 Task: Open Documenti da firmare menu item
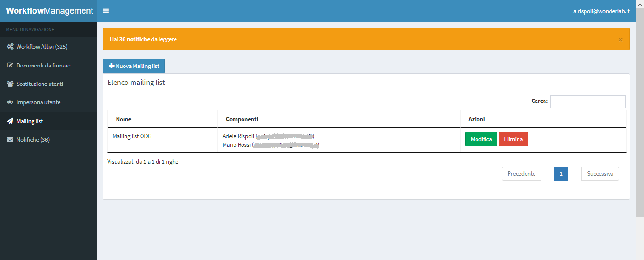(x=43, y=66)
